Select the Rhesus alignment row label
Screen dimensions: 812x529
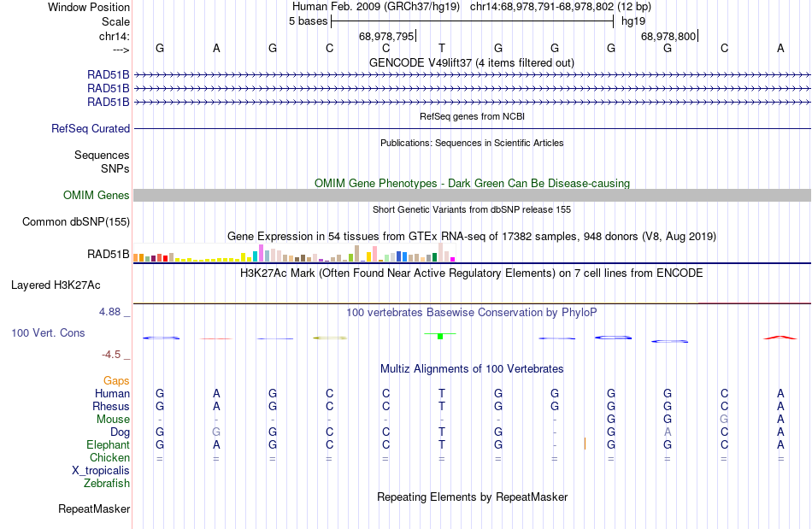click(111, 406)
